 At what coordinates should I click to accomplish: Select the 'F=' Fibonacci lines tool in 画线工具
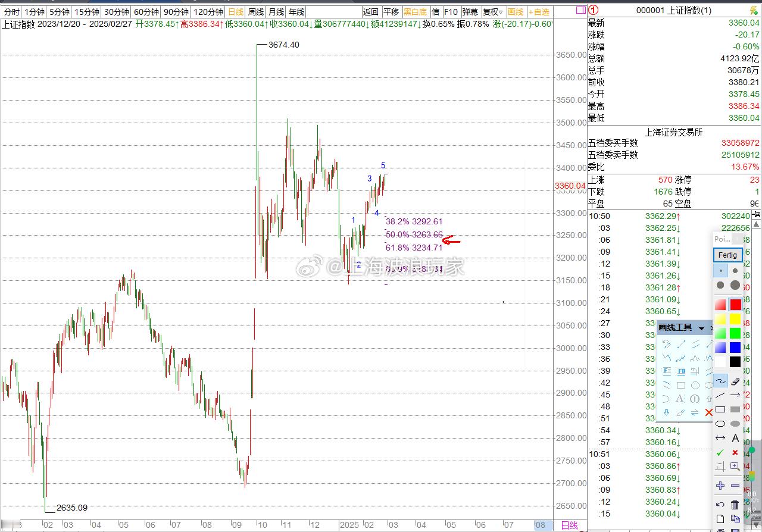[x=667, y=371]
